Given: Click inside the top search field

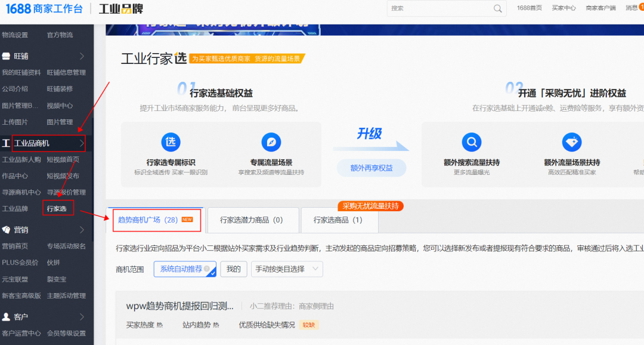Looking at the screenshot, I should pyautogui.click(x=438, y=8).
